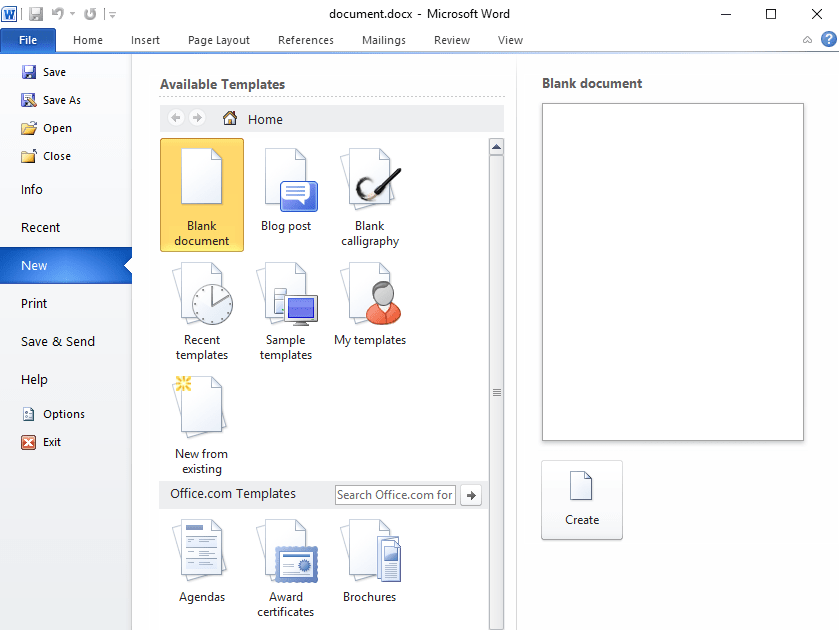The width and height of the screenshot is (839, 630).
Task: Click the minimize ribbon chevron
Action: pos(806,39)
